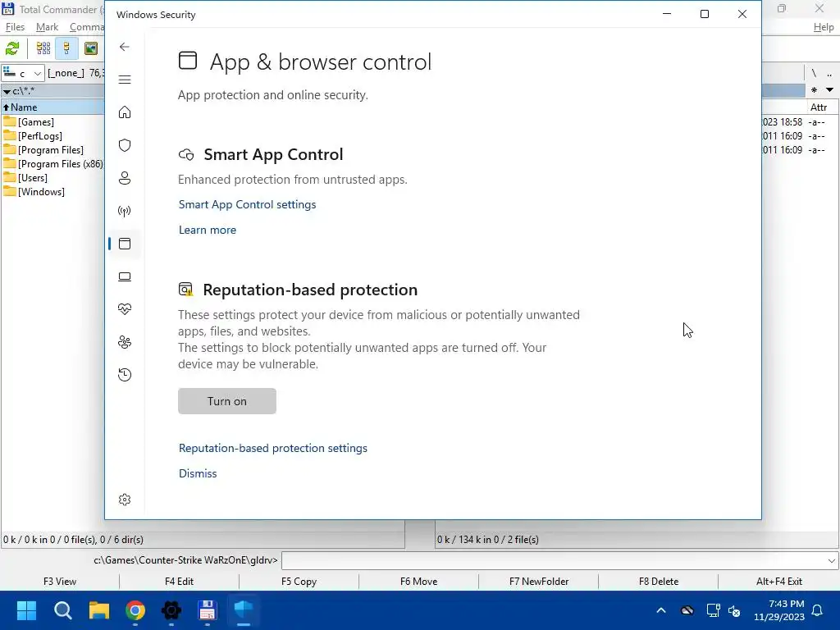Select the [Users] folder

coord(33,178)
